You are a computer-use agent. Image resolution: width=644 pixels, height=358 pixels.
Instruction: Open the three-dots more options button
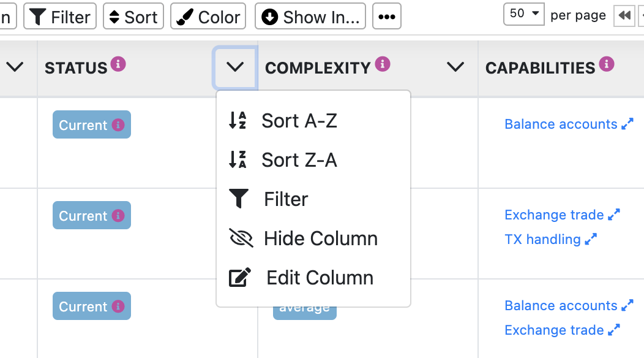click(x=386, y=16)
